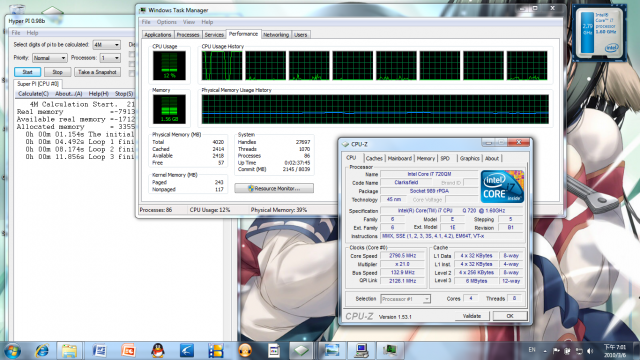The height and width of the screenshot is (360, 640).
Task: Select the Super PI [CPU #0] tab
Action: 38,84
